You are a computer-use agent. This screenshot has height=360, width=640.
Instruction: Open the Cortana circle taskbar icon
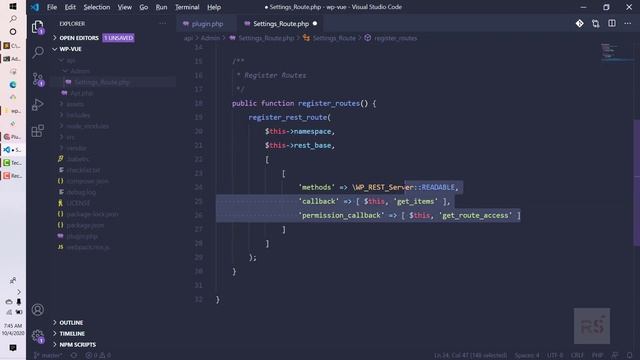tap(13, 31)
